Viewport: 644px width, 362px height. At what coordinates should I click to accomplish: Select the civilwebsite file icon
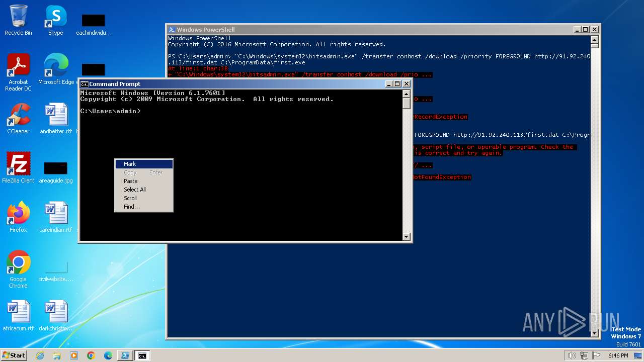coord(56,271)
